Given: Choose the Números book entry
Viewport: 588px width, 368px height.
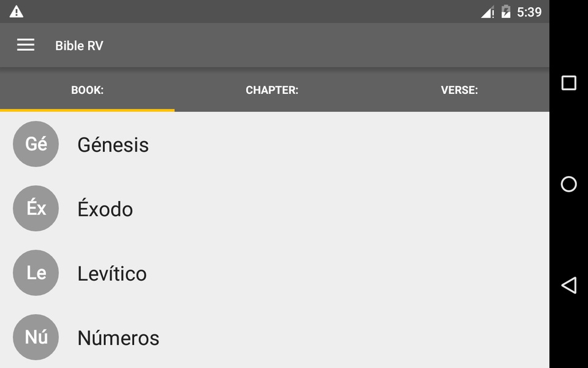Looking at the screenshot, I should point(274,337).
